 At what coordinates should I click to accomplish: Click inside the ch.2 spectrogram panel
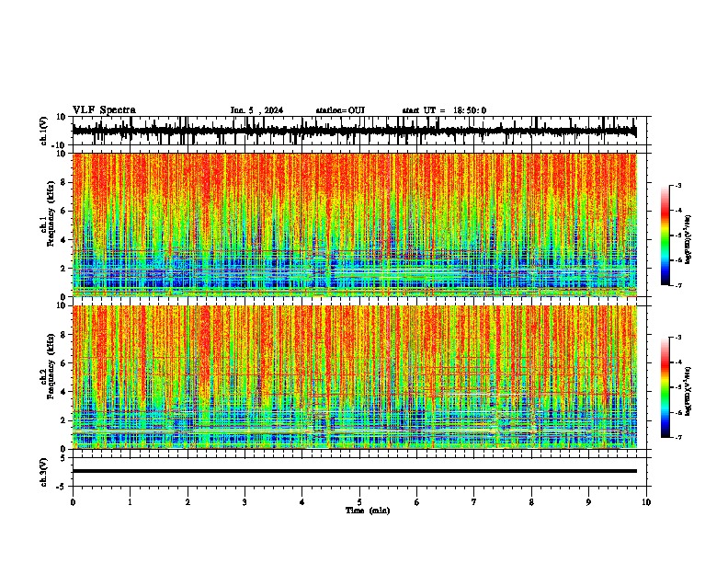tap(355, 377)
